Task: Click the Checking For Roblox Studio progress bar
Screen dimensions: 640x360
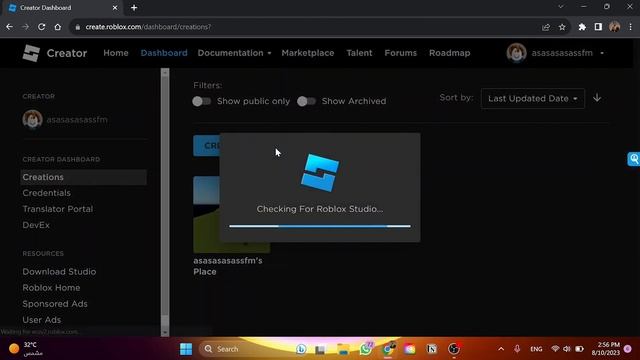Action: click(x=320, y=226)
